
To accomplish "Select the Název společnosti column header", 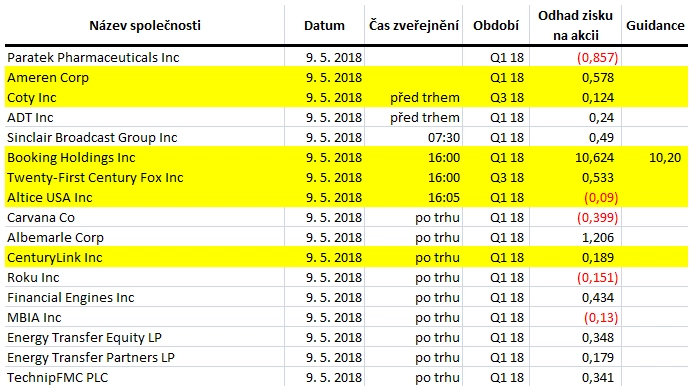I will pyautogui.click(x=145, y=25).
